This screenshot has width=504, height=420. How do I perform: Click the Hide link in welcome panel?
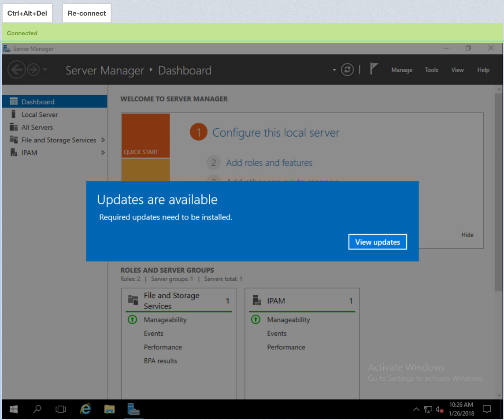pyautogui.click(x=467, y=235)
